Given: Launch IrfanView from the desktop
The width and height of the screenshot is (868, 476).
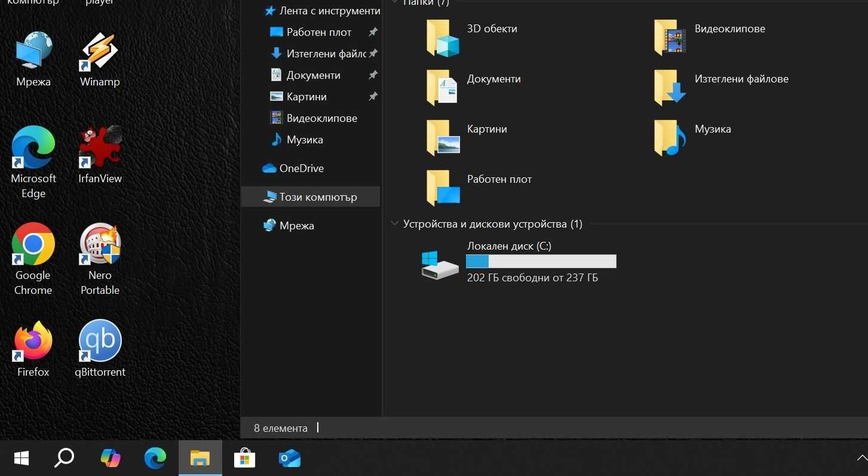Looking at the screenshot, I should [100, 155].
